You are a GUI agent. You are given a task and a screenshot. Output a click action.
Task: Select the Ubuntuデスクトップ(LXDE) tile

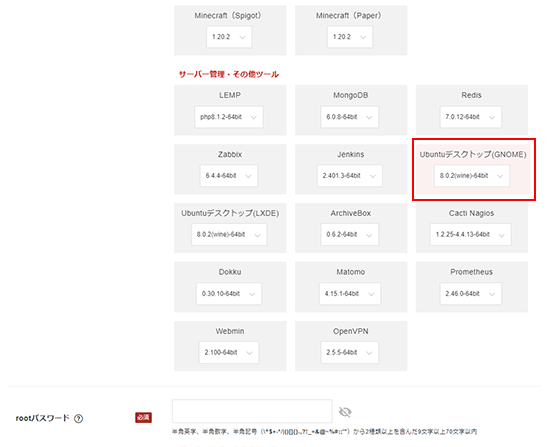point(230,228)
